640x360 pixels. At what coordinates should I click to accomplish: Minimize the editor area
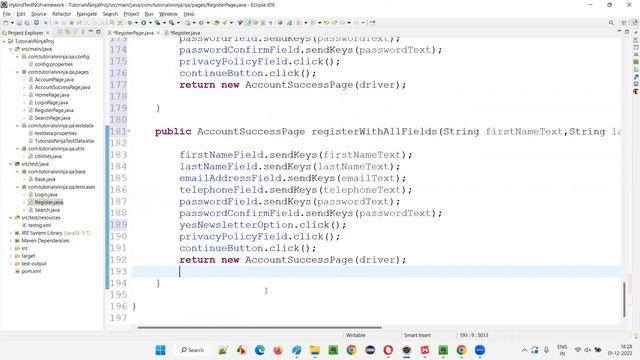click(619, 31)
